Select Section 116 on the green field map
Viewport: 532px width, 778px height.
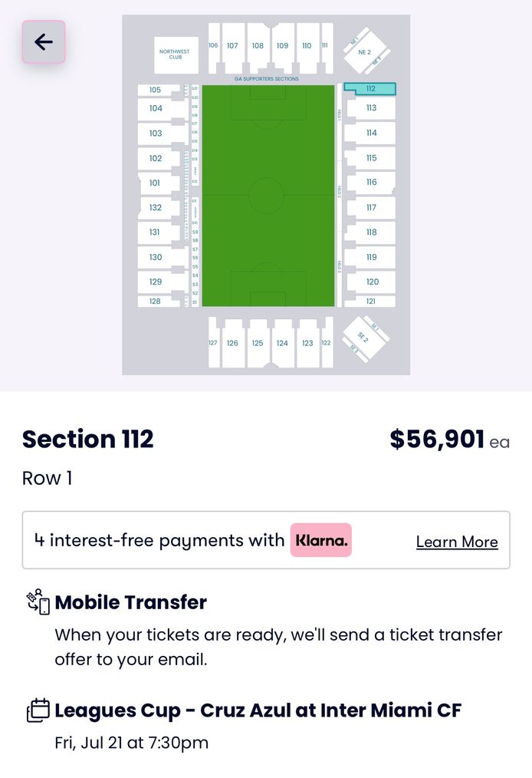coord(370,183)
